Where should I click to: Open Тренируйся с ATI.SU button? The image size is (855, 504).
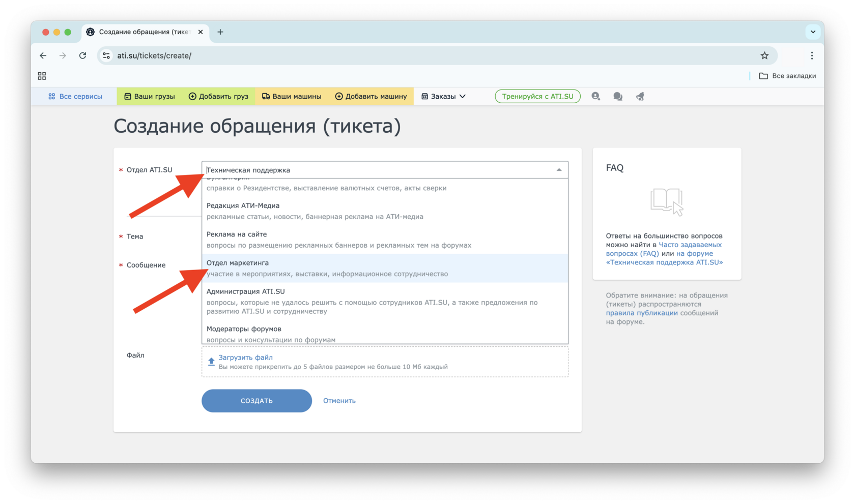[x=537, y=96]
